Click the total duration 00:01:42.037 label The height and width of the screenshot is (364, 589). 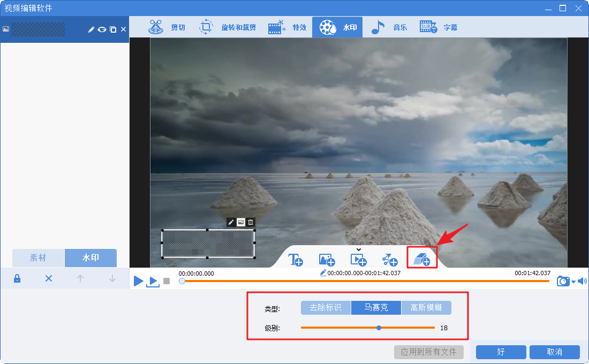click(533, 273)
